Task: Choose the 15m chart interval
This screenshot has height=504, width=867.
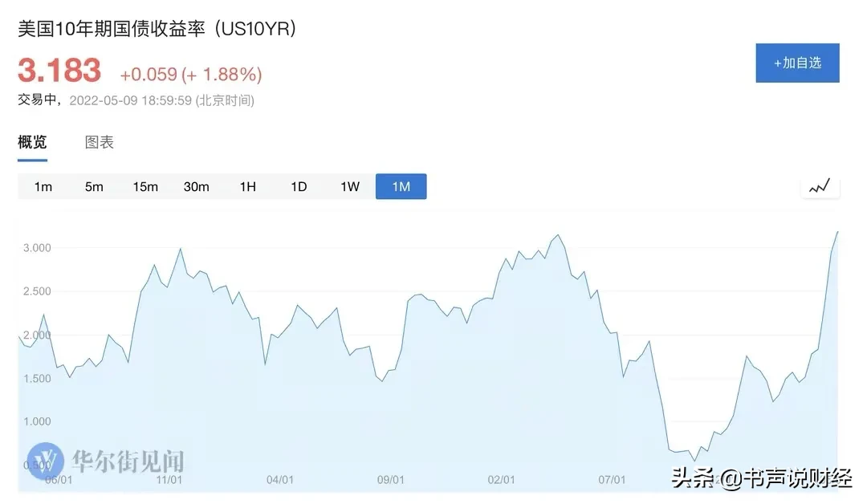Action: pos(145,187)
